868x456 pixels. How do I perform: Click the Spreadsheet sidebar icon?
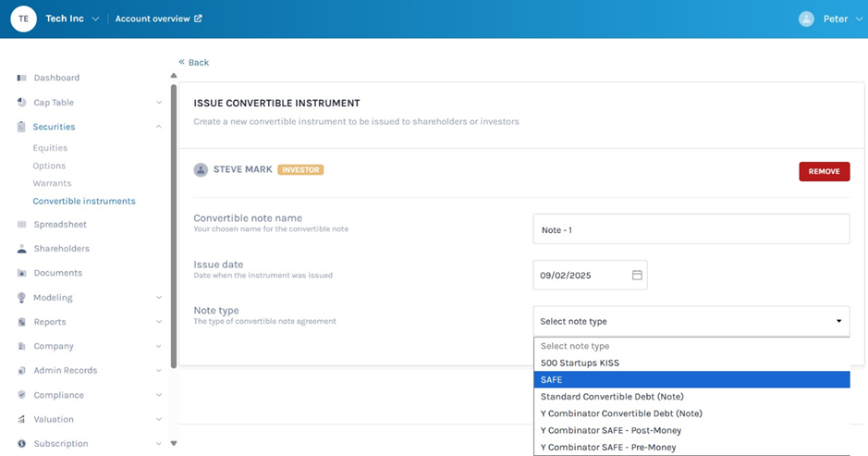point(21,225)
